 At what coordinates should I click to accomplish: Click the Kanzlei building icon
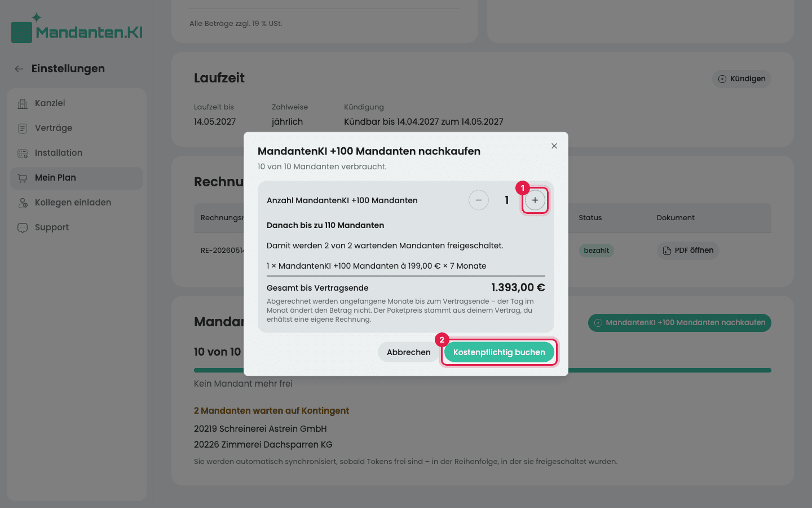coord(23,103)
